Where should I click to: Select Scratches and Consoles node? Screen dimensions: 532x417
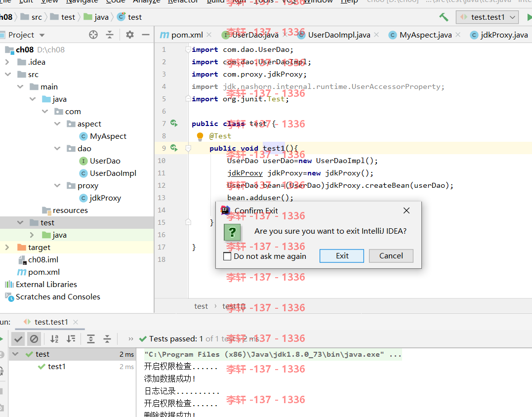(52, 297)
